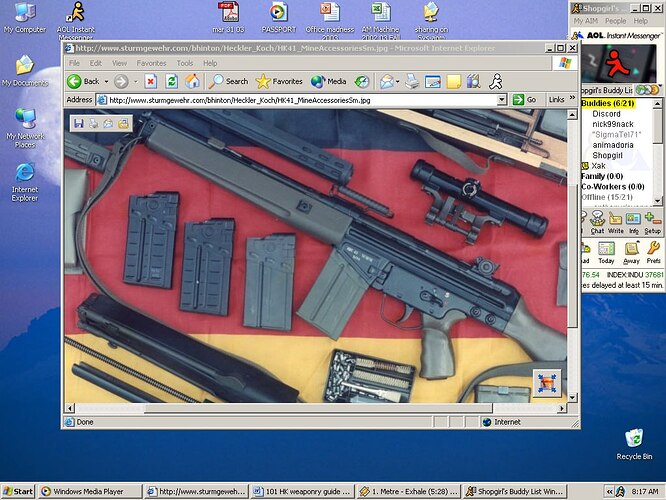666x500 pixels.
Task: Open the Back button history dropdown arrow
Action: 106,81
